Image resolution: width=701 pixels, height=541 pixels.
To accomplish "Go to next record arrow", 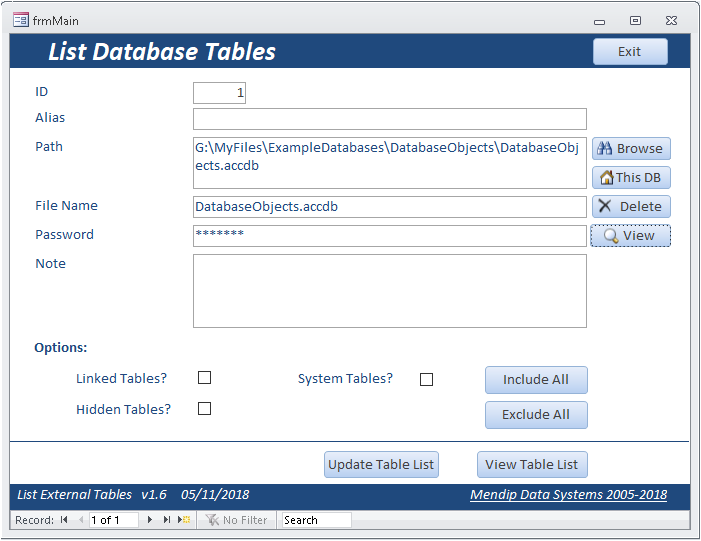I will [x=150, y=520].
